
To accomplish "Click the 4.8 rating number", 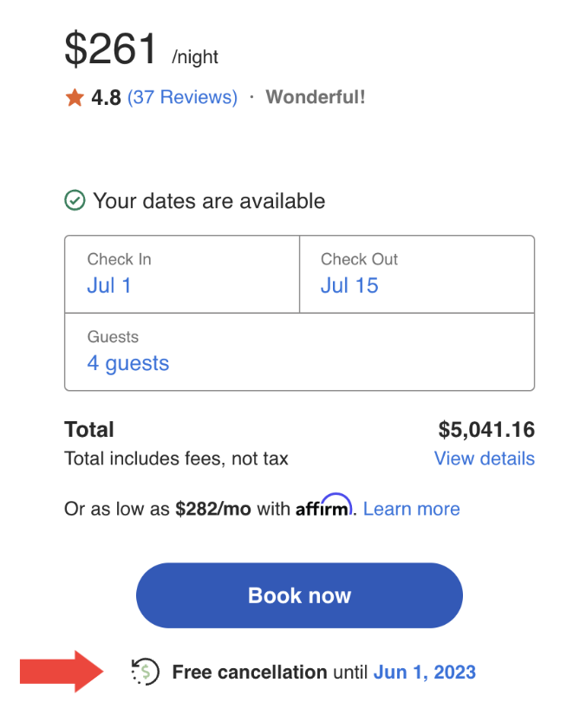I will pos(107,97).
